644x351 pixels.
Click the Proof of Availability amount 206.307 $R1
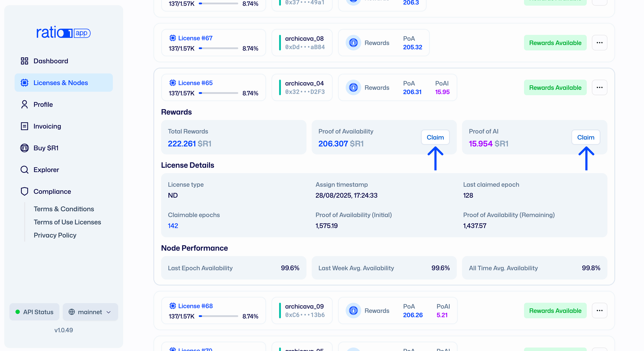(x=341, y=143)
